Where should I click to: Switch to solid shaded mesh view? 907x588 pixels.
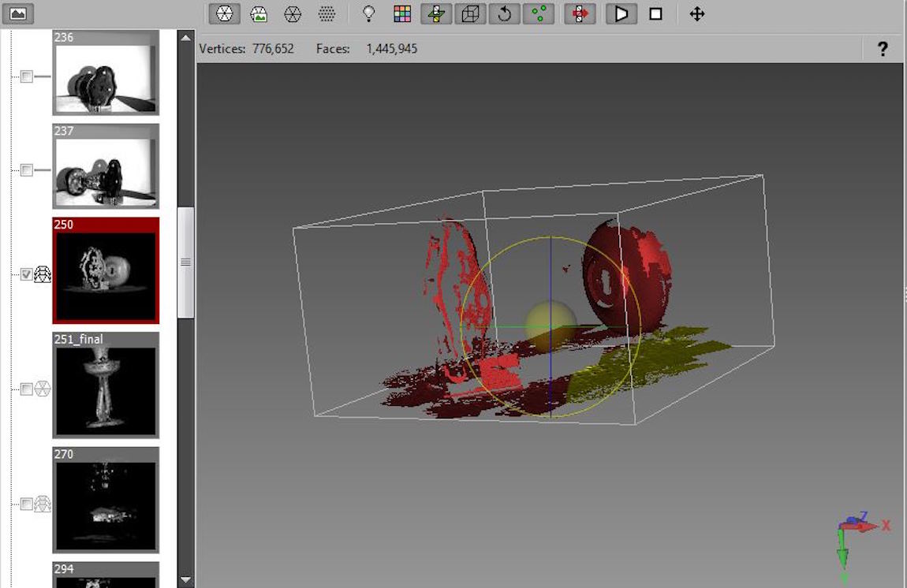[x=225, y=14]
